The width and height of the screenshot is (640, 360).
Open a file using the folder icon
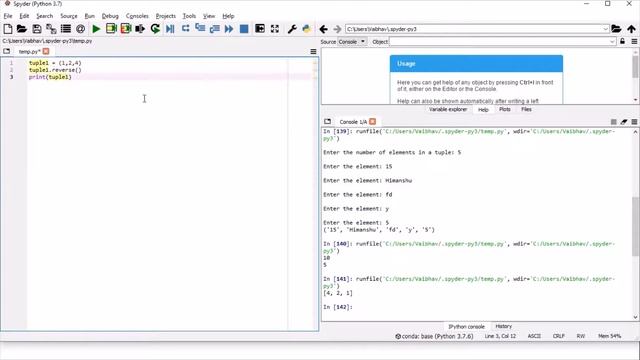point(22,29)
